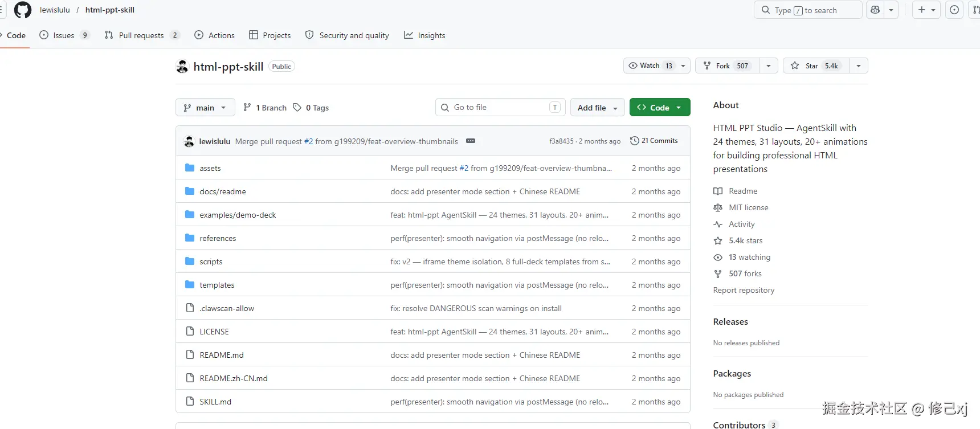The image size is (980, 429).
Task: Click the star icon next to 5.4k stars
Action: point(718,240)
